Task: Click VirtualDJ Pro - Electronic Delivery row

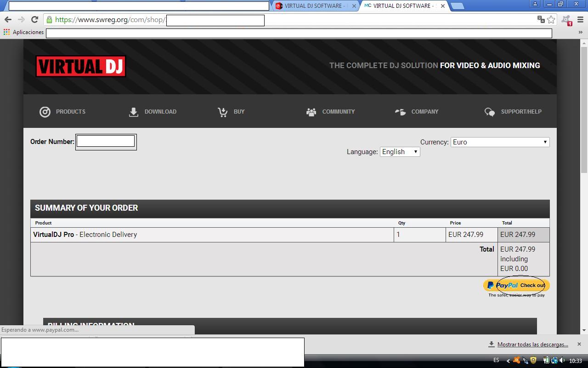Action: [212, 235]
